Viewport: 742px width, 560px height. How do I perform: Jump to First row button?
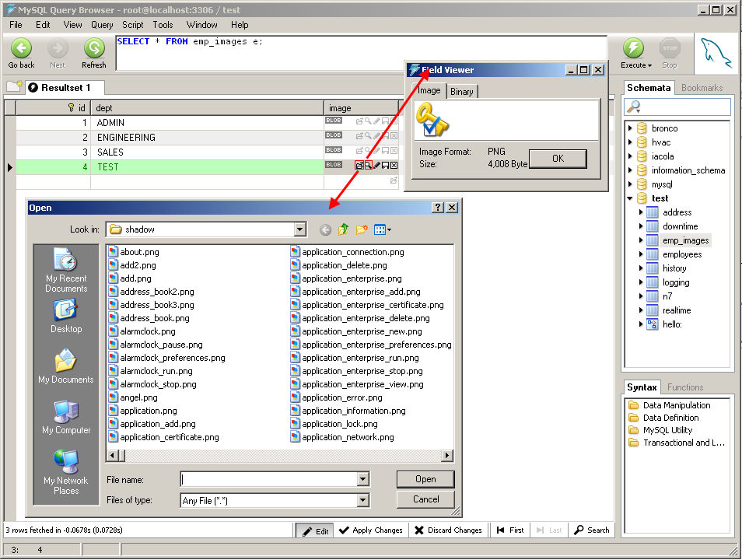pos(510,530)
